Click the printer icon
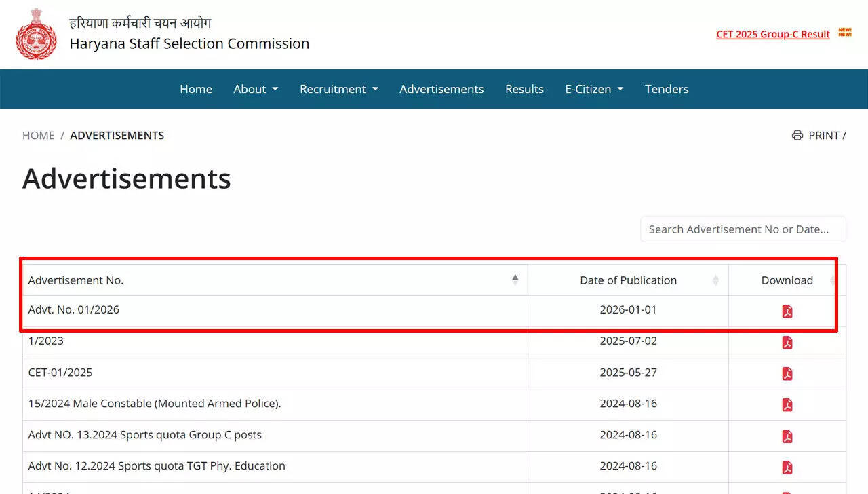The height and width of the screenshot is (494, 868). pyautogui.click(x=797, y=136)
